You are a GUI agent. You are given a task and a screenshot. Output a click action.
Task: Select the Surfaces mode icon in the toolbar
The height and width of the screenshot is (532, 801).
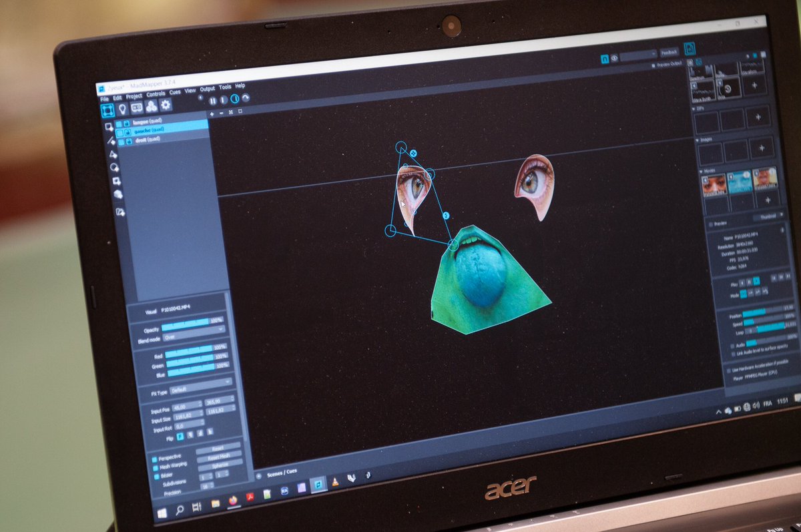pos(108,110)
